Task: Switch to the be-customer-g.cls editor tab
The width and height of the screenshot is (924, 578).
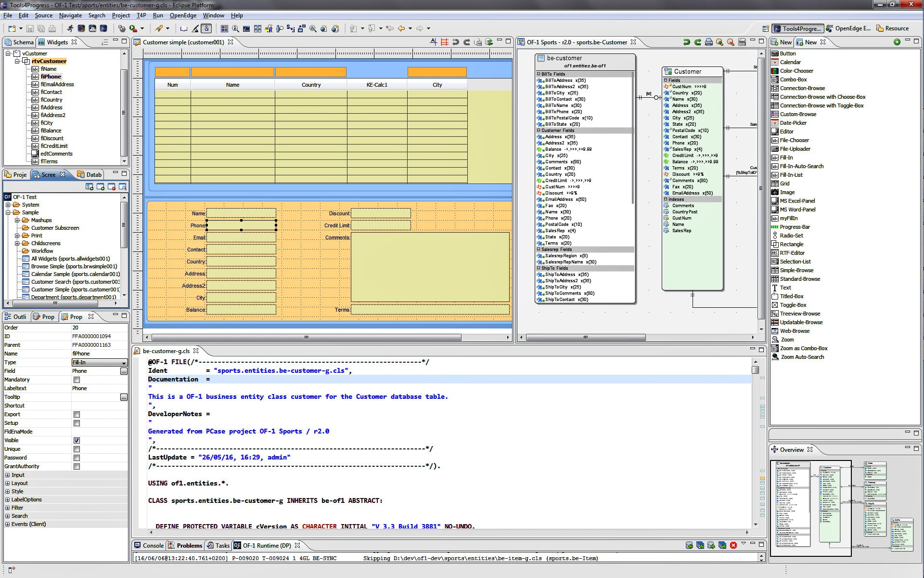Action: tap(166, 351)
